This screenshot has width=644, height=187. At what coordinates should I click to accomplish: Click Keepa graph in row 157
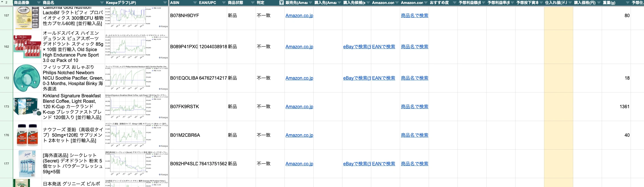(137, 17)
